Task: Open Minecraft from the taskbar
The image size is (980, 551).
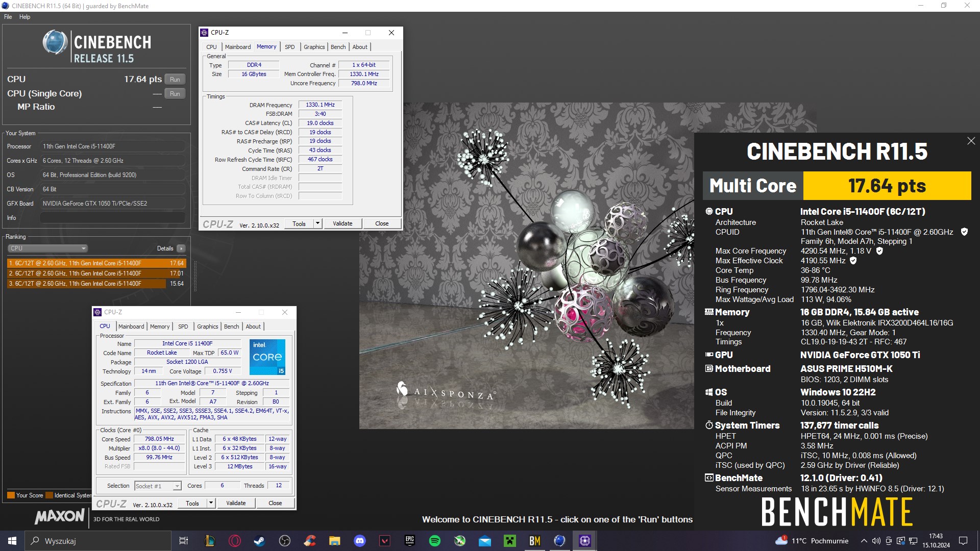Action: 510,541
